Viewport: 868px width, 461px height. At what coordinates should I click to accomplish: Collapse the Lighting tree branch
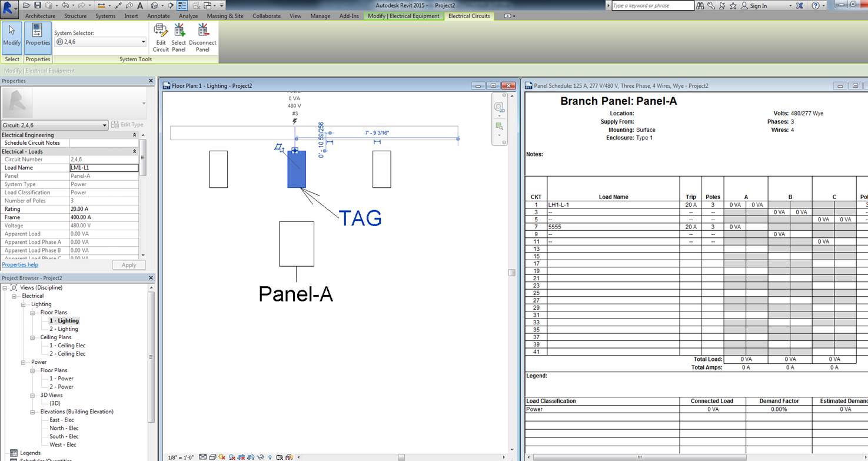pos(24,304)
